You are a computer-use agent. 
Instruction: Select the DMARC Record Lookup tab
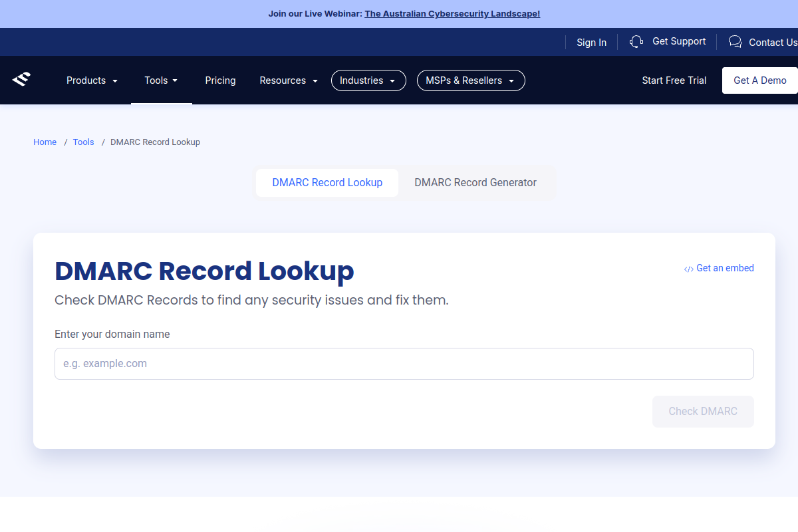coord(327,182)
